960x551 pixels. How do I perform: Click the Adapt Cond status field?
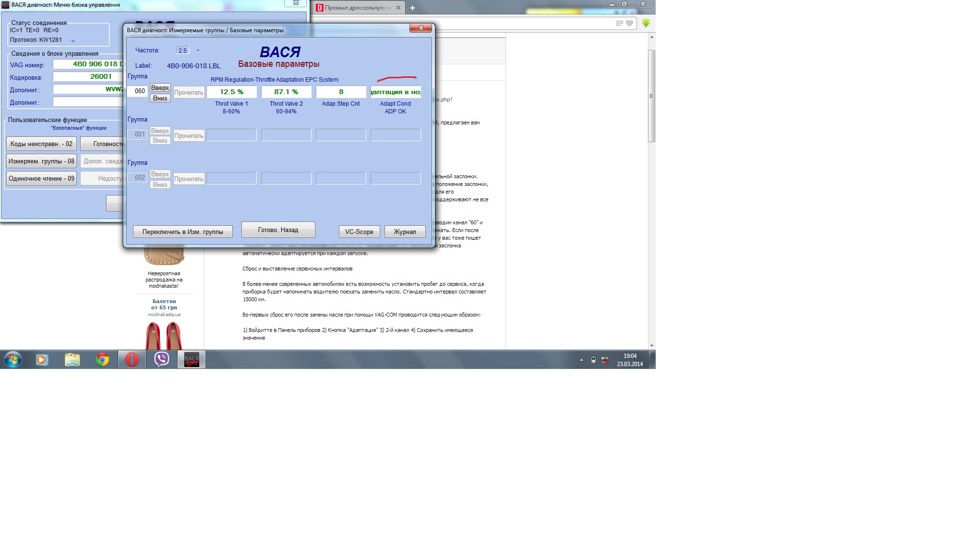[396, 92]
